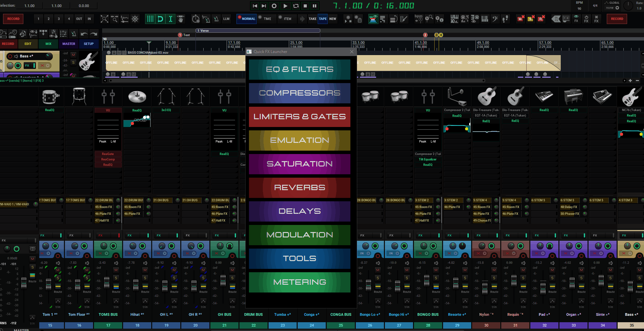The image size is (644, 331).
Task: Click the bpm tempo marker icon
Action: click(419, 19)
